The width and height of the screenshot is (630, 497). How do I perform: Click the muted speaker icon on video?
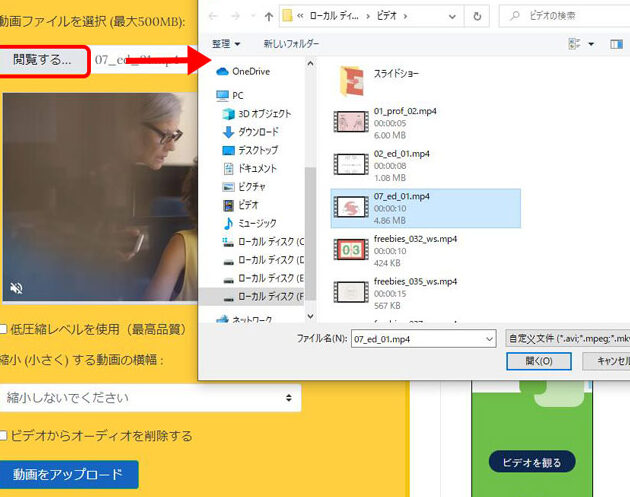click(17, 289)
